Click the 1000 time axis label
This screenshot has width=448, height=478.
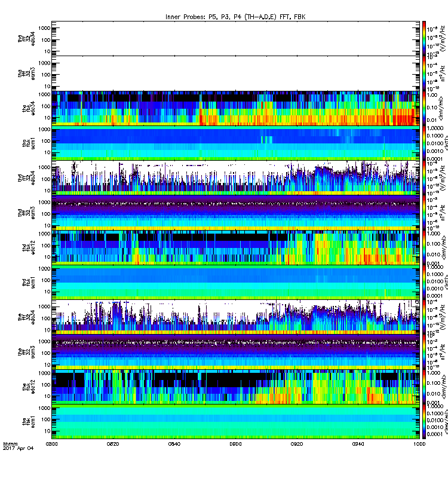coord(419,444)
